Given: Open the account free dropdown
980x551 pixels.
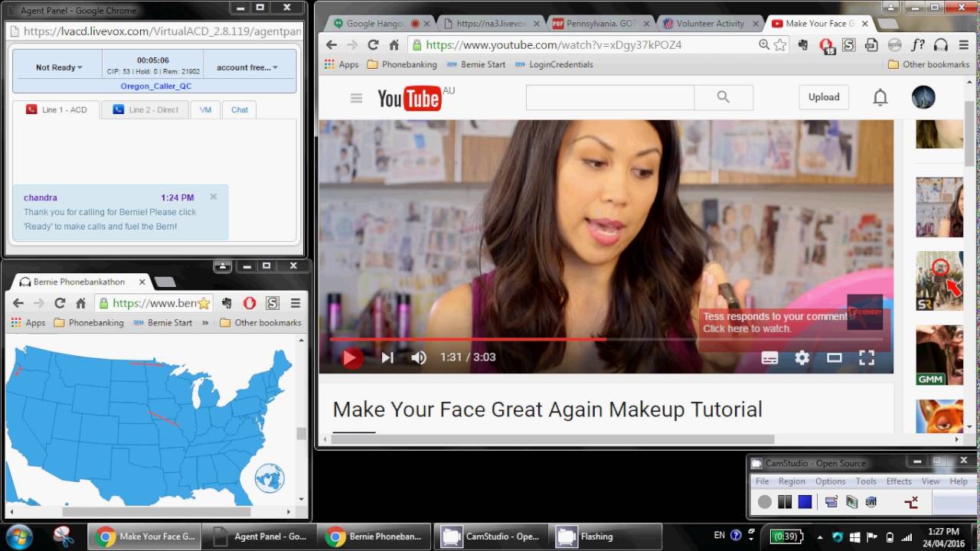Looking at the screenshot, I should click(248, 67).
